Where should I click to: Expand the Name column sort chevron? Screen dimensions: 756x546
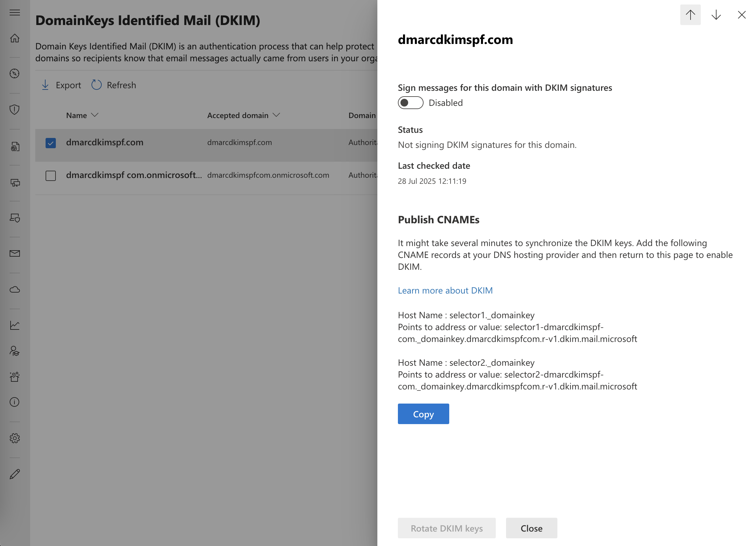pos(95,115)
